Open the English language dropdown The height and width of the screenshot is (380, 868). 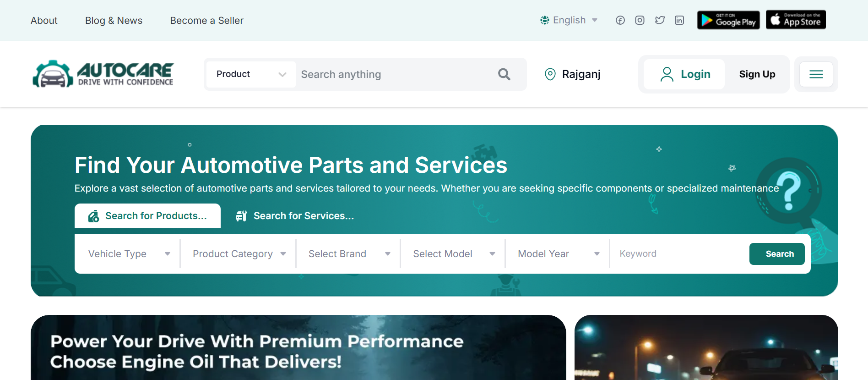[569, 20]
